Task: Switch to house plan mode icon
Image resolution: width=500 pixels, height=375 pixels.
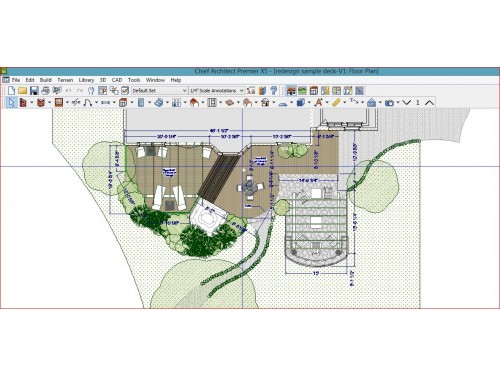Action: pos(291,90)
